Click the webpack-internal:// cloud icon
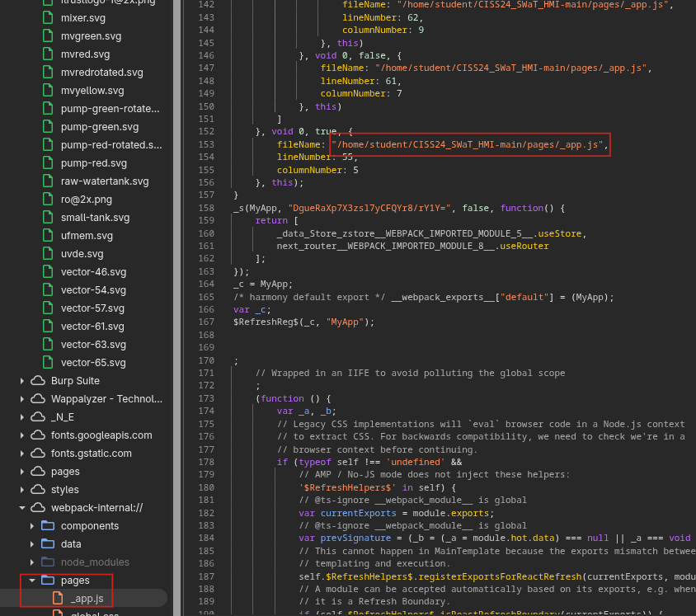 (x=38, y=508)
